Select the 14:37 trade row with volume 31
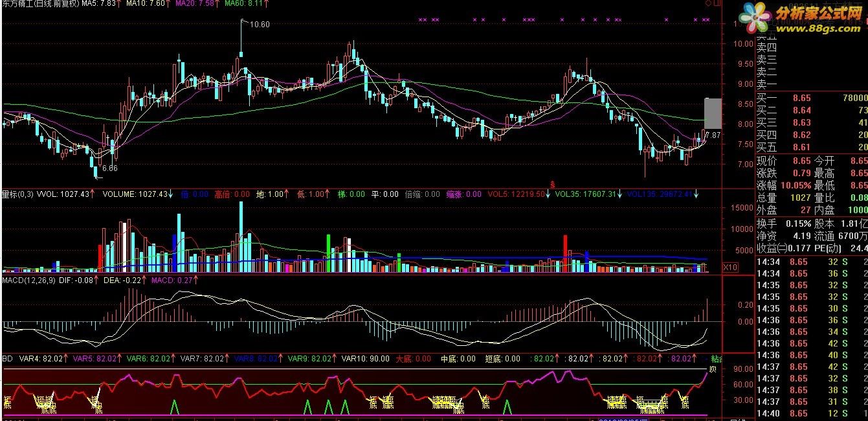This screenshot has width=868, height=421. [812, 402]
